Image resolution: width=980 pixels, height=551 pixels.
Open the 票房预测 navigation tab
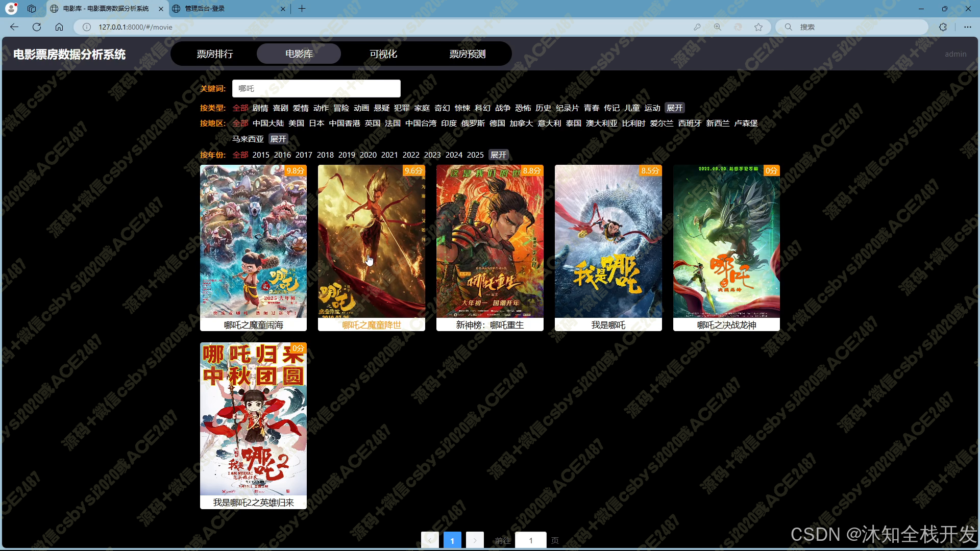tap(468, 54)
